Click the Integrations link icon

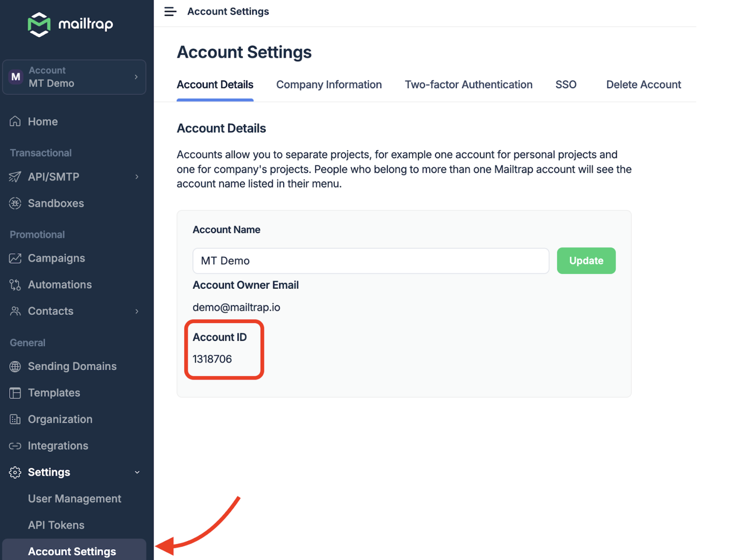point(15,446)
